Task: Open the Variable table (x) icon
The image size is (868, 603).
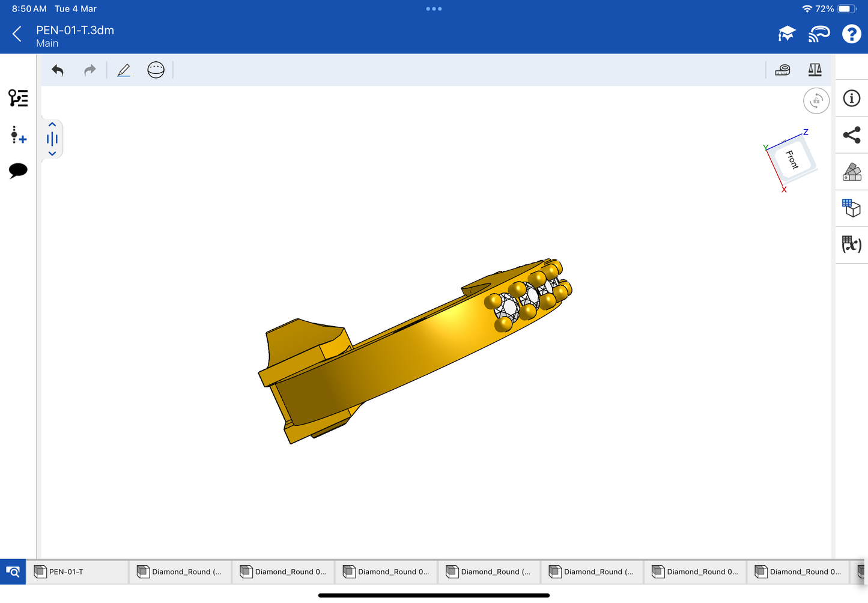Action: click(x=852, y=244)
